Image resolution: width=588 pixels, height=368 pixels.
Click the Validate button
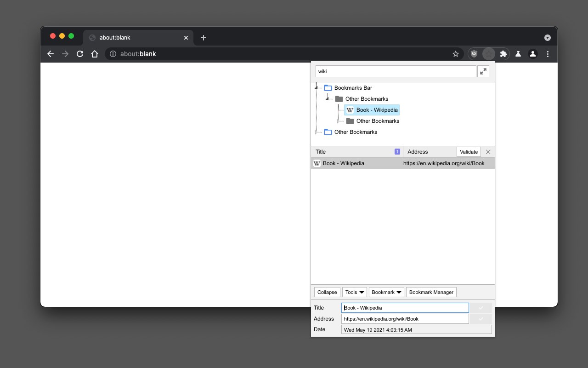(469, 152)
